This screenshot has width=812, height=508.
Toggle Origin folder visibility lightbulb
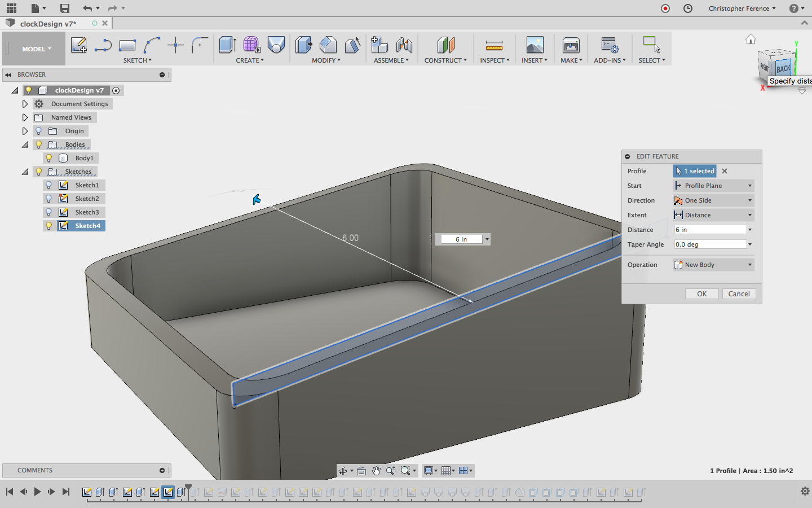point(39,131)
